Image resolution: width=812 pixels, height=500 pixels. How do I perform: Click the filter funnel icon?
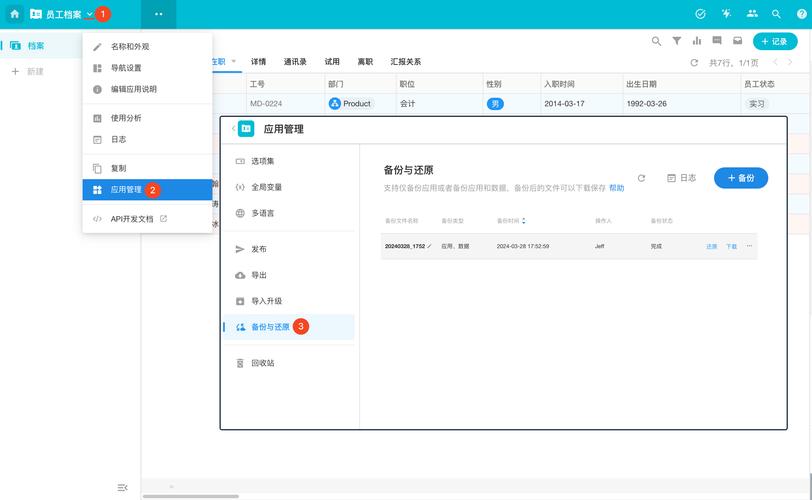click(x=677, y=41)
